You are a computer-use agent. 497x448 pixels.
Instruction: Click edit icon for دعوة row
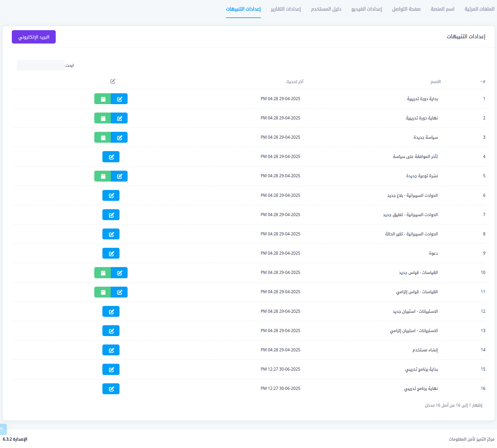click(x=111, y=253)
